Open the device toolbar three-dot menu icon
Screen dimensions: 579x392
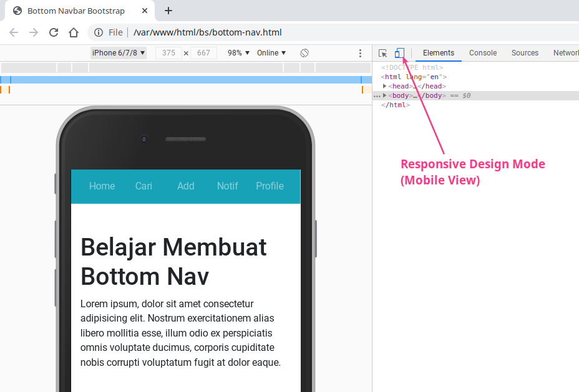360,53
